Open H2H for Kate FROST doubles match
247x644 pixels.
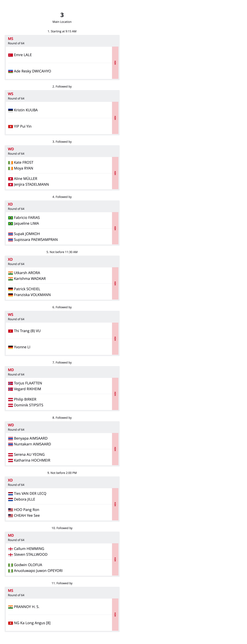115,173
